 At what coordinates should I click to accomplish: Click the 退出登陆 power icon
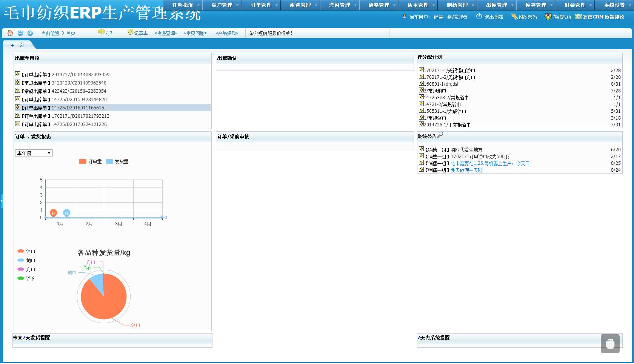[479, 17]
